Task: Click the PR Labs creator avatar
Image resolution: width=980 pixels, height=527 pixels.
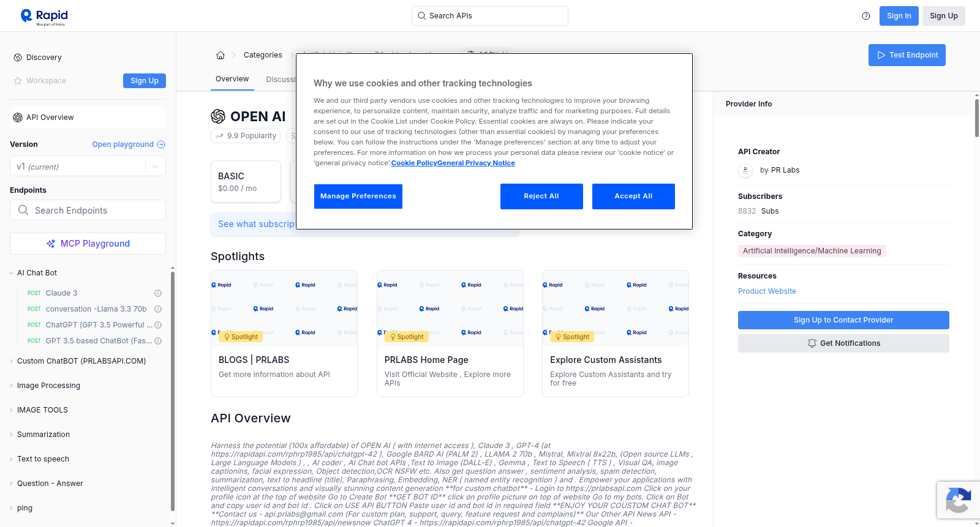Action: 745,170
